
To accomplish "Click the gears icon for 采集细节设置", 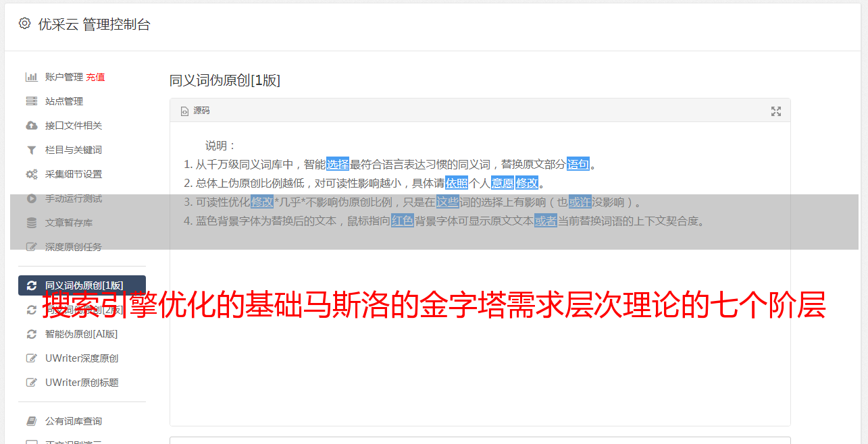I will 31,174.
